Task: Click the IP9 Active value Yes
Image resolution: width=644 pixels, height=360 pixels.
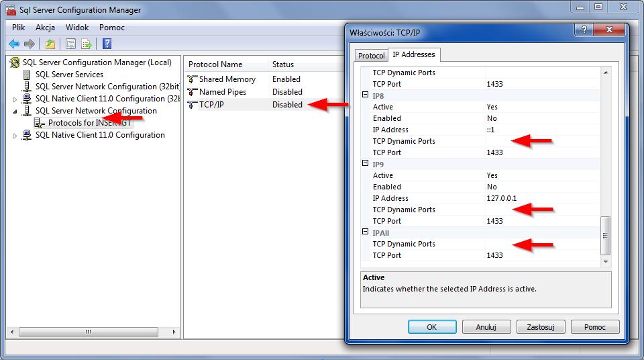Action: coord(492,176)
